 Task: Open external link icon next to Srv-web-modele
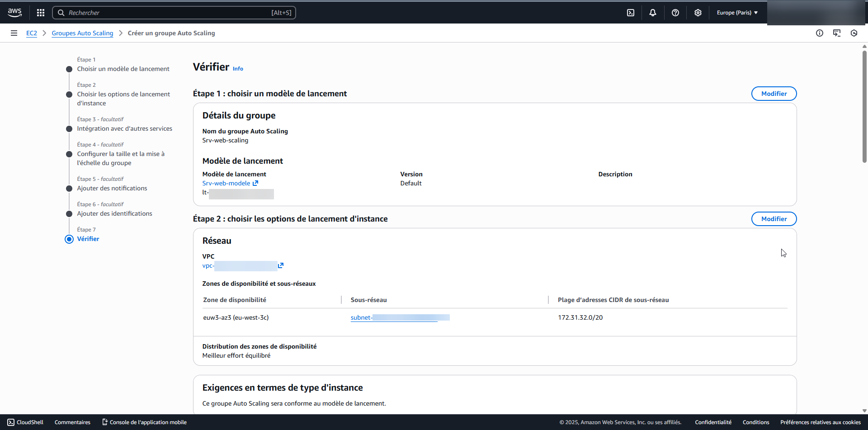point(255,183)
